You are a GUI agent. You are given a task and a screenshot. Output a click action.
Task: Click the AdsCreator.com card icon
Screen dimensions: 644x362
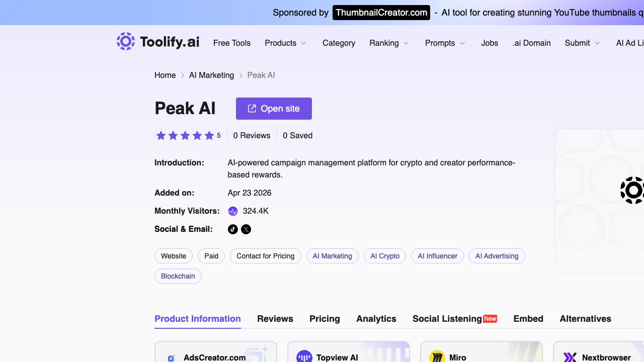coord(171,358)
